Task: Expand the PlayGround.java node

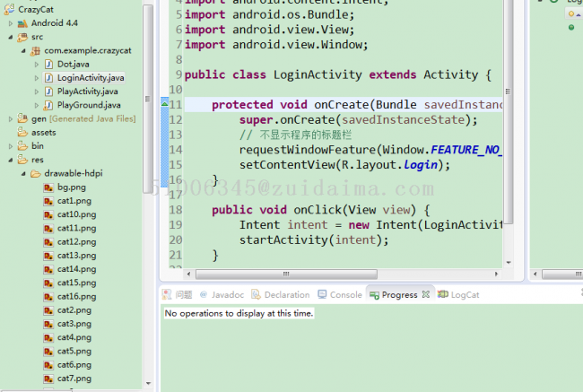Action: point(37,105)
